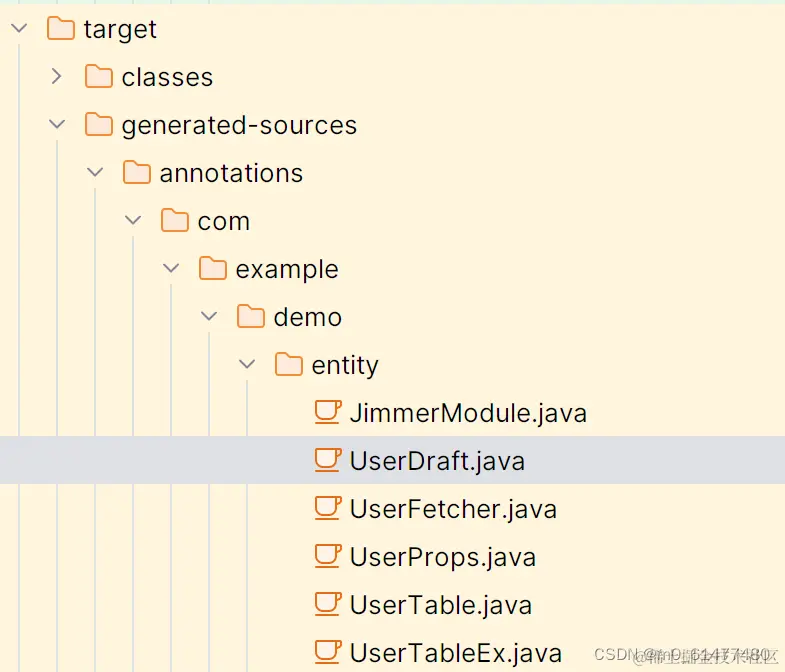
Task: Select the example package name
Action: [x=287, y=270]
